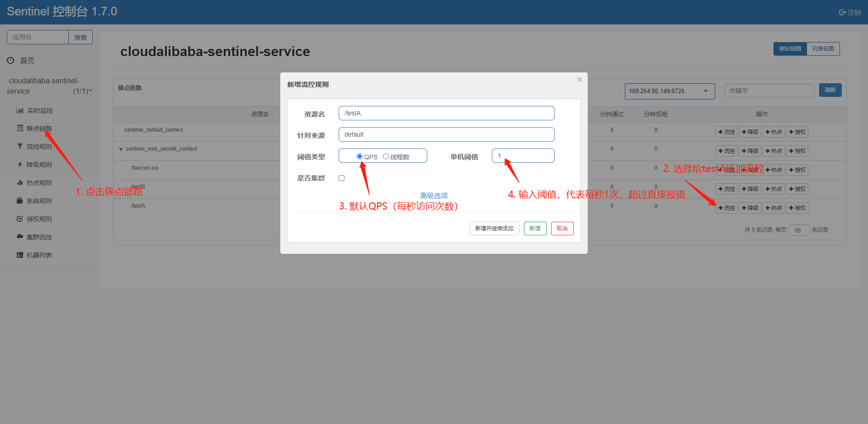Image resolution: width=868 pixels, height=424 pixels.
Task: Click the page size field showing 16
Action: tap(799, 230)
